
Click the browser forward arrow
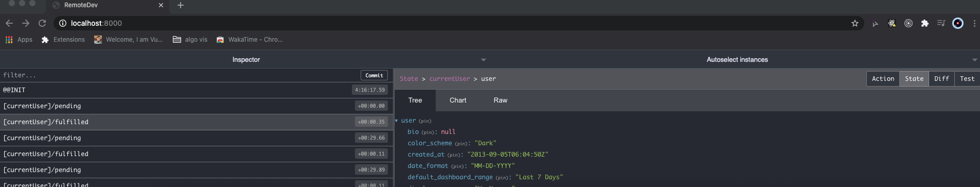pos(26,23)
